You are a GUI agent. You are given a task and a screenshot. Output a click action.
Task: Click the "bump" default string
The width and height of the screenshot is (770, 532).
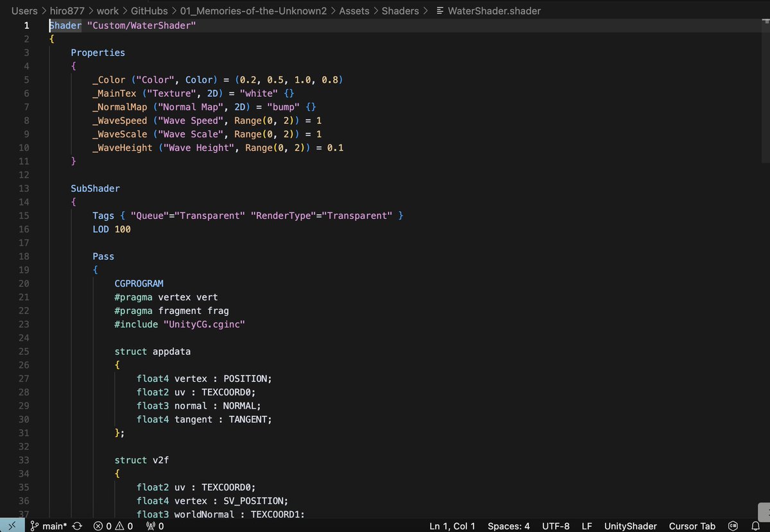coord(284,107)
